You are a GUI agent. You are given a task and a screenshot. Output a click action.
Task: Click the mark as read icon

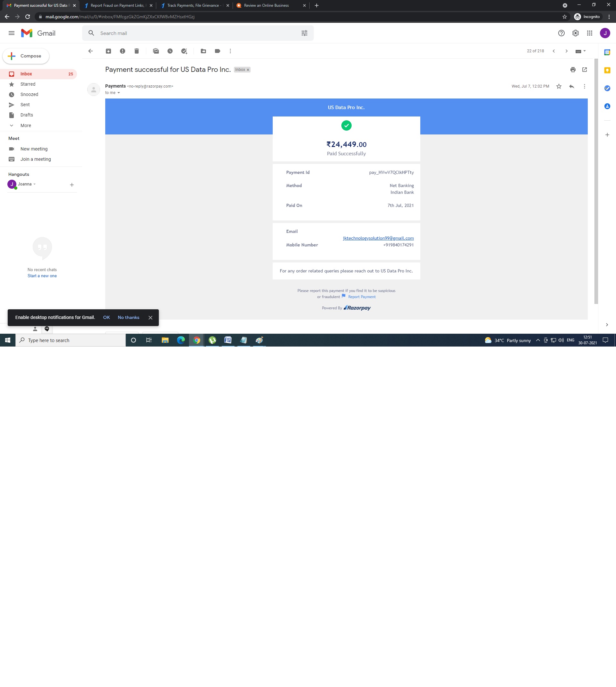point(156,51)
